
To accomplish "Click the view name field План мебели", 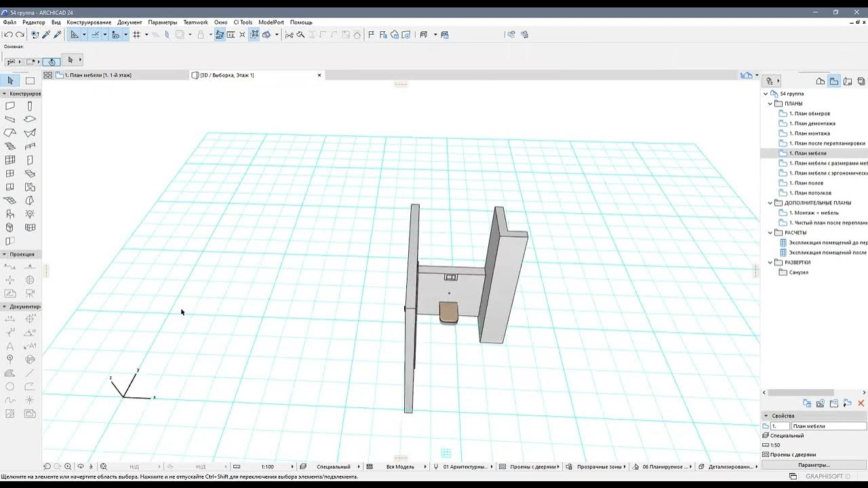I will coord(829,426).
